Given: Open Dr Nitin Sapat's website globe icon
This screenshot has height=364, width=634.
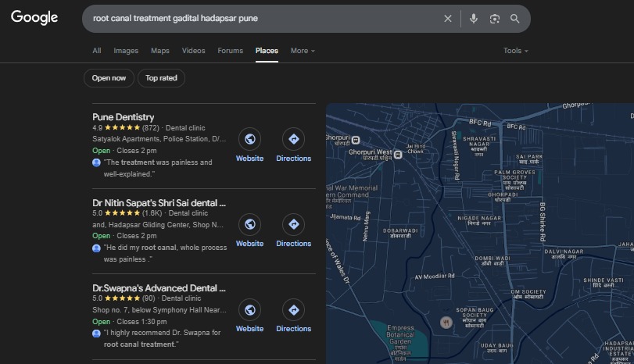Looking at the screenshot, I should point(250,224).
